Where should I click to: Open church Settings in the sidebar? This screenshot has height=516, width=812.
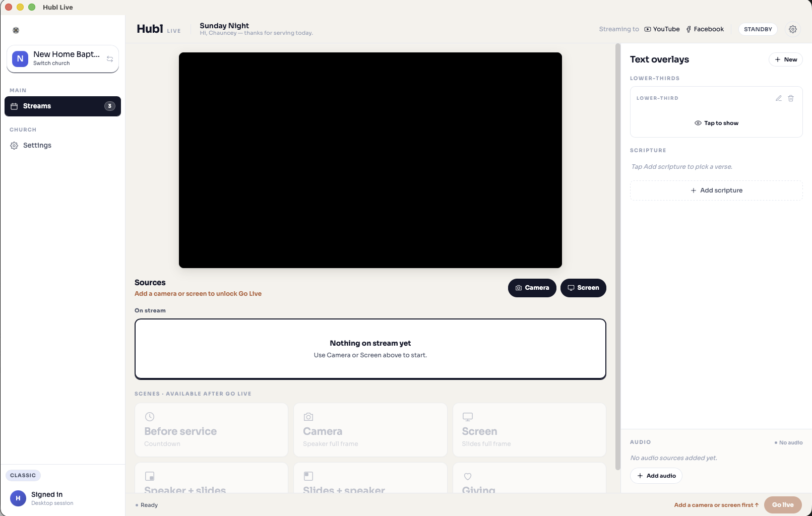(63, 146)
